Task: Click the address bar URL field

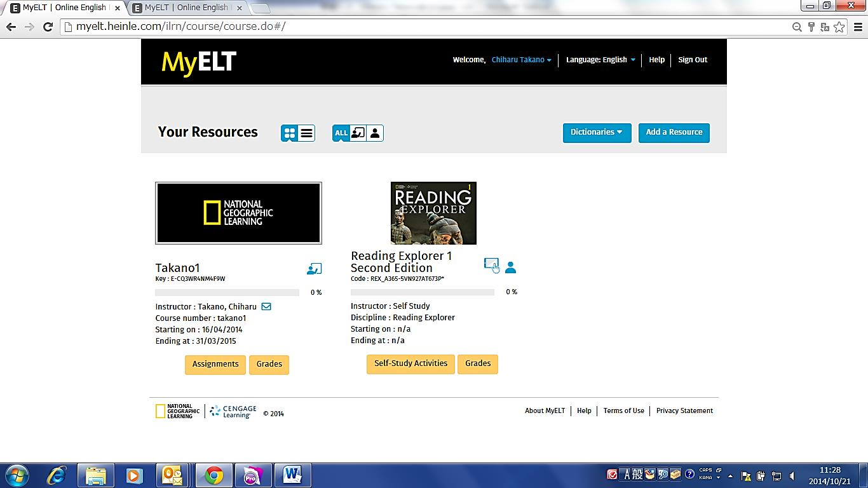Action: (454, 27)
